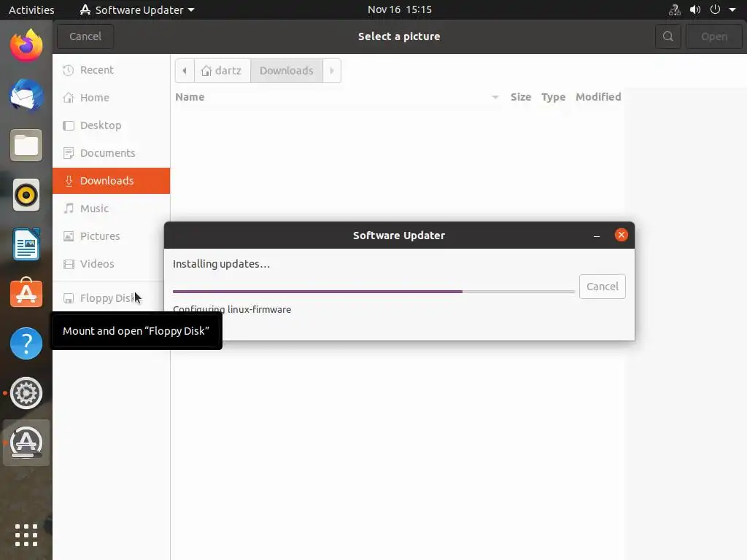Viewport: 747px width, 560px height.
Task: Open the Files app in dock
Action: pos(26,145)
